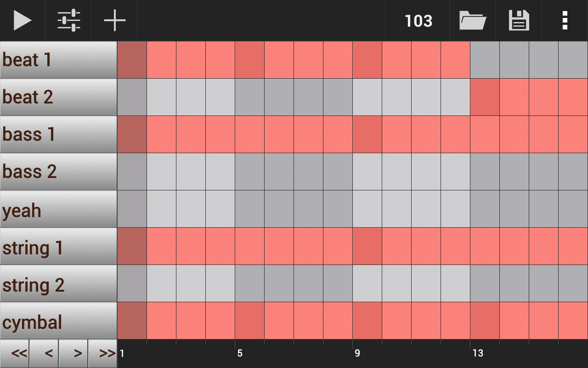Open the track mixer controls
The width and height of the screenshot is (588, 368).
pos(68,20)
